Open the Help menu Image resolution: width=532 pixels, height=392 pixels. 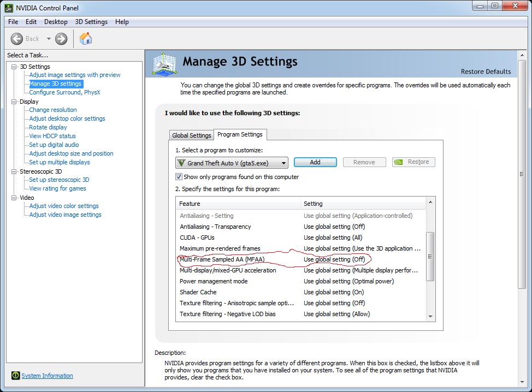[x=122, y=22]
